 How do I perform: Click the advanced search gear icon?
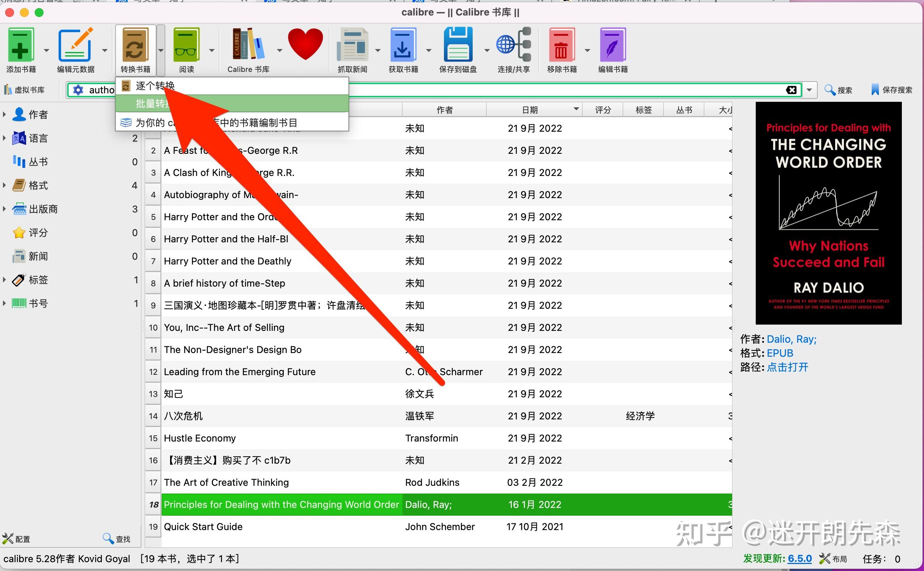78,90
